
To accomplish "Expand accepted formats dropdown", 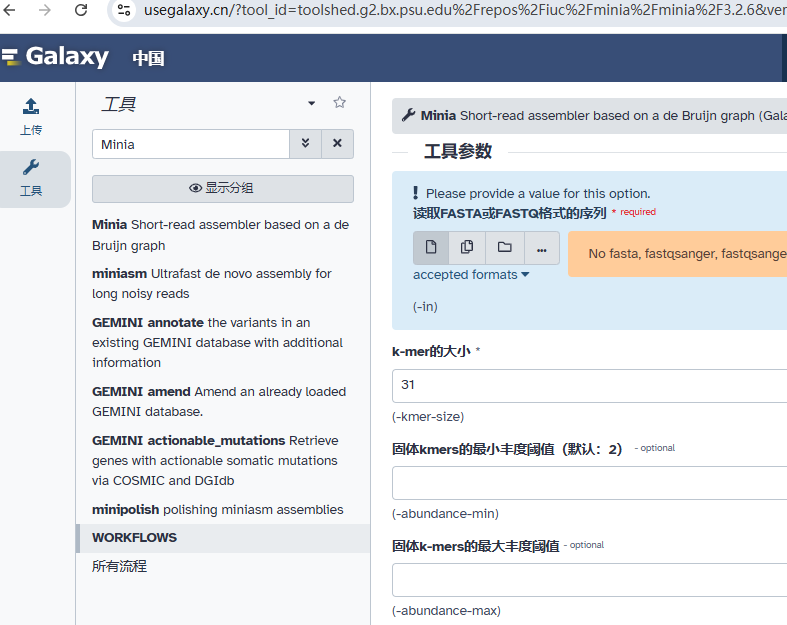I will (471, 275).
